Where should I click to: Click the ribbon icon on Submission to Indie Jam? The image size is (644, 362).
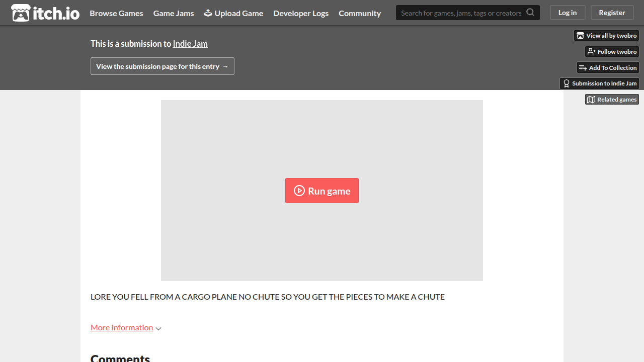click(x=567, y=83)
